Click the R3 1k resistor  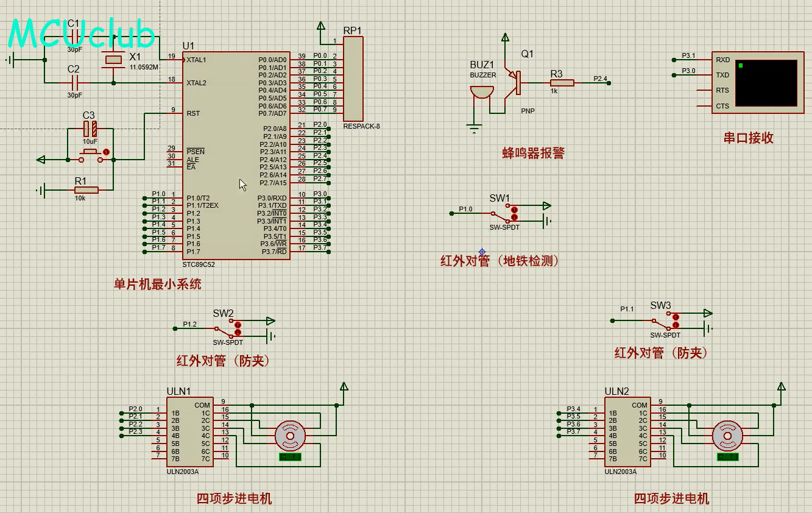coord(561,83)
